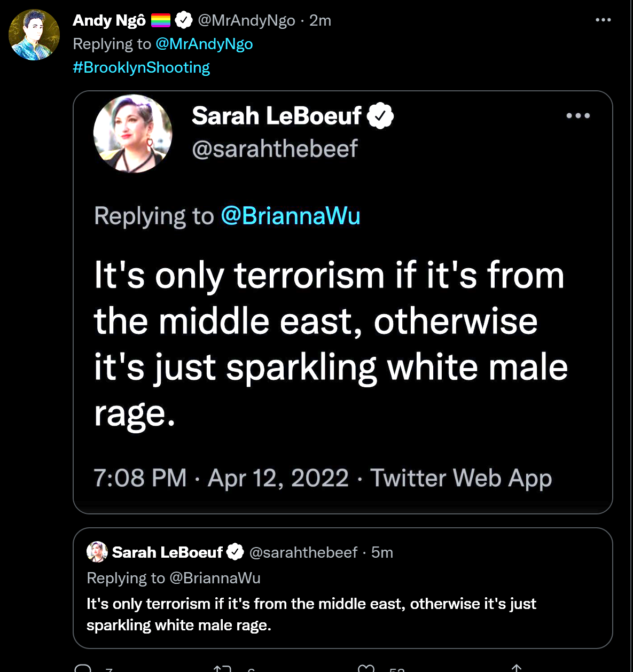Open Sarah LeBoeuf's large profile photo
This screenshot has width=633, height=672.
click(x=133, y=134)
